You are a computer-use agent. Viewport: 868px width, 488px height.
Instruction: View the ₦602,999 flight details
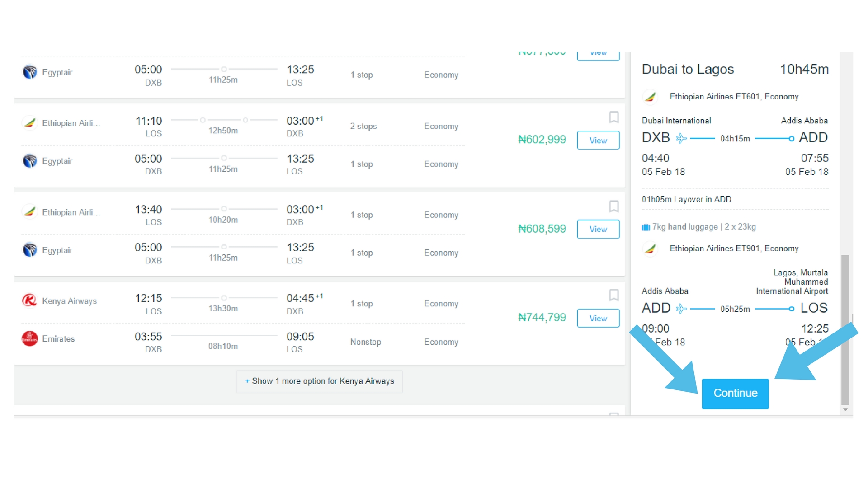[598, 141]
